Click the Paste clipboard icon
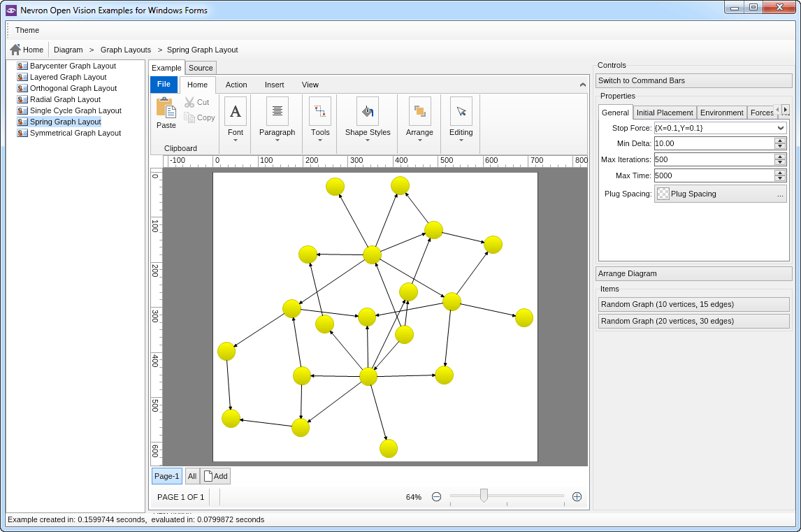801x532 pixels. 166,108
